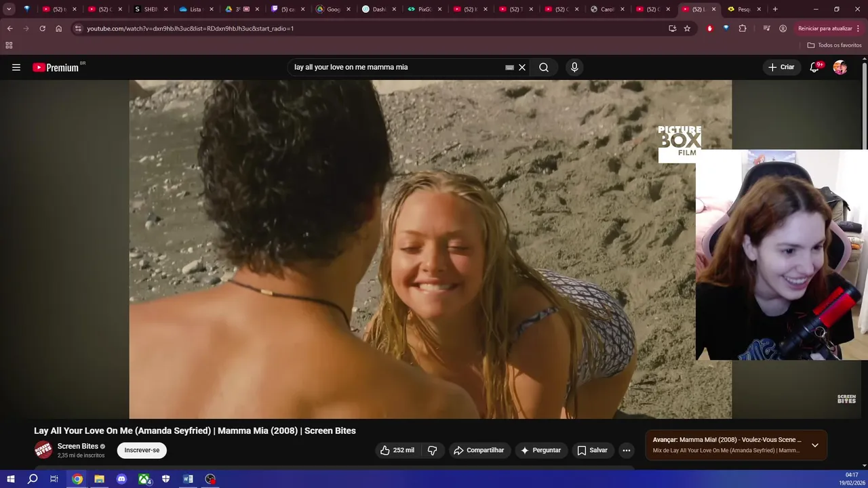This screenshot has height=488, width=868.
Task: Go to the browser home page
Action: (59, 28)
